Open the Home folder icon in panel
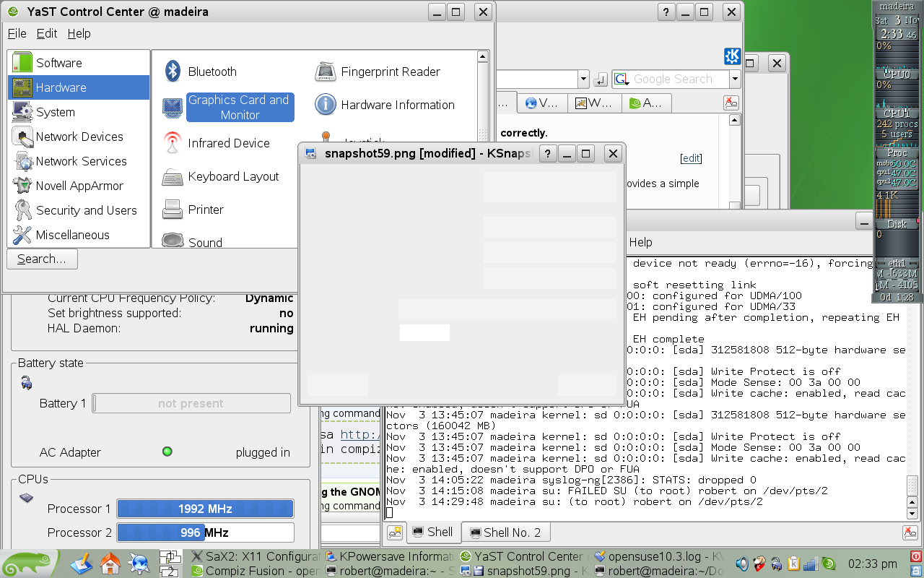This screenshot has height=578, width=924. pos(110,564)
